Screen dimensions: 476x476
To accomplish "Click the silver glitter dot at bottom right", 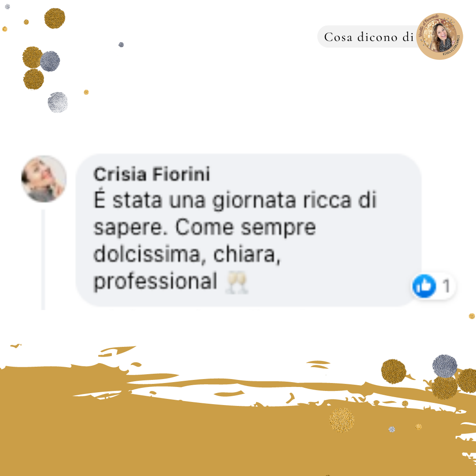I will click(x=445, y=366).
